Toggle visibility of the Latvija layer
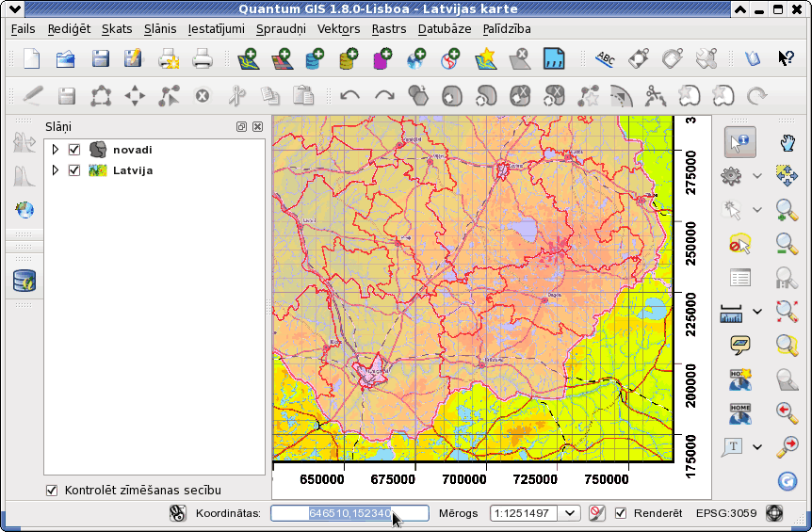Image resolution: width=812 pixels, height=532 pixels. point(74,170)
